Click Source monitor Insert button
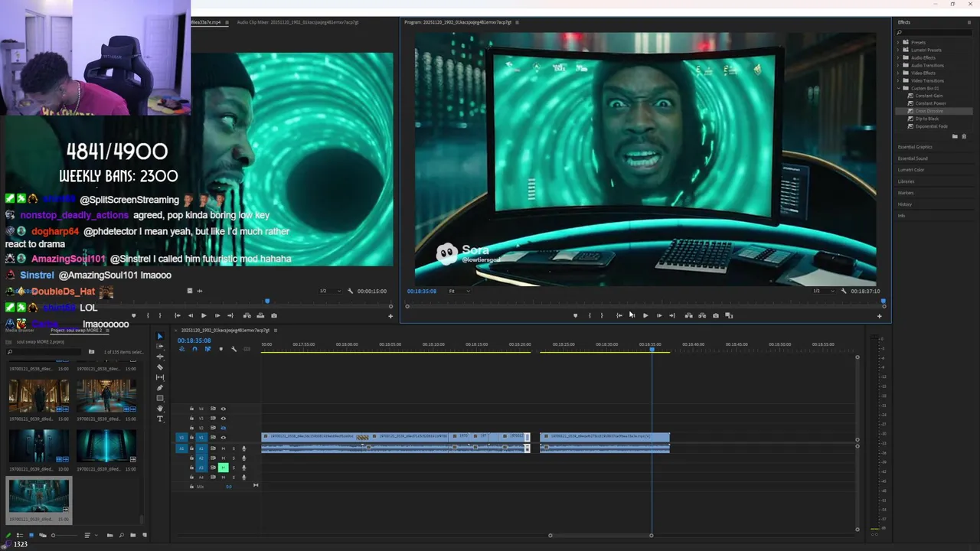Viewport: 980px width, 551px height. point(247,315)
